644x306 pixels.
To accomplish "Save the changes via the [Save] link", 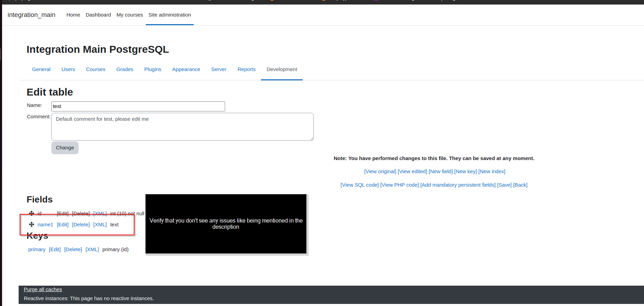I will 504,185.
